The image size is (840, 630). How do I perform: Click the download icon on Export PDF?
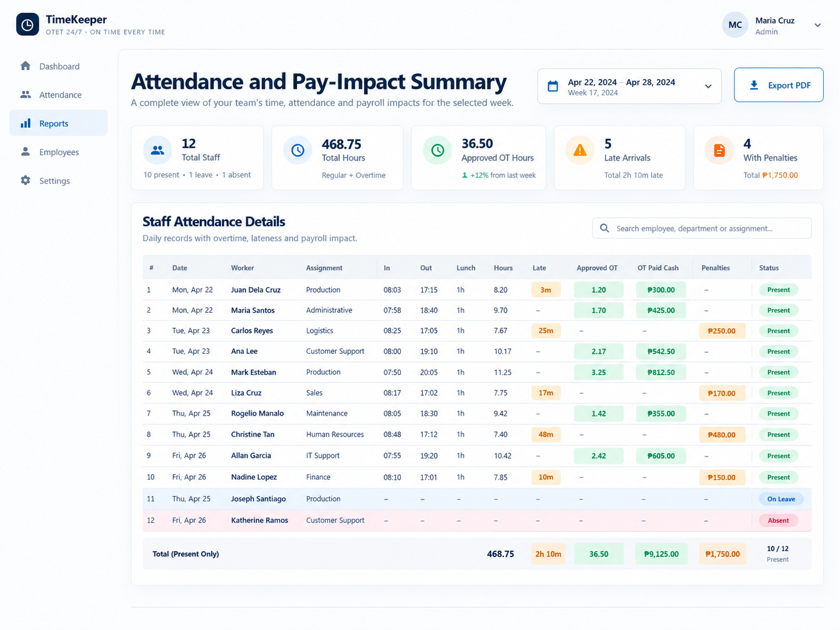tap(754, 85)
